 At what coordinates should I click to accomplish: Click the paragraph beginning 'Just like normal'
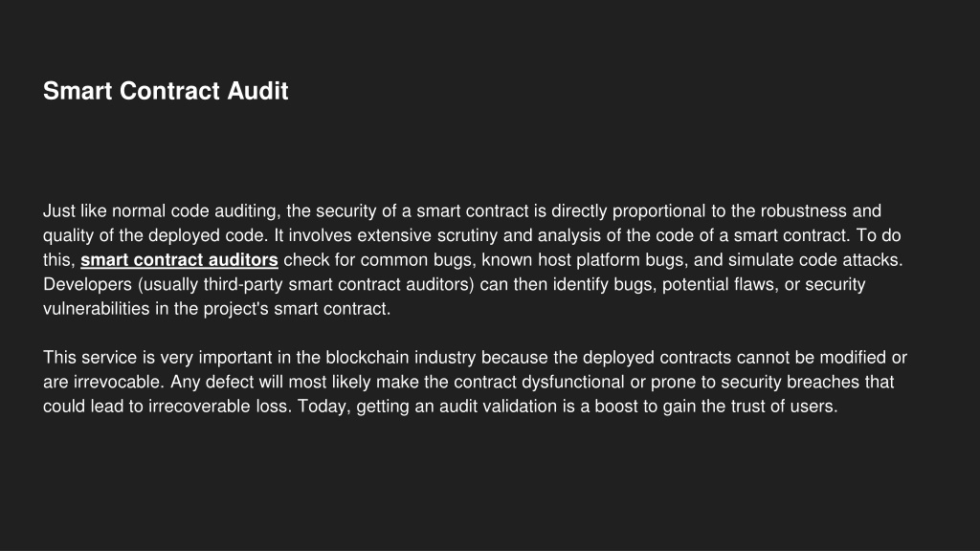473,260
